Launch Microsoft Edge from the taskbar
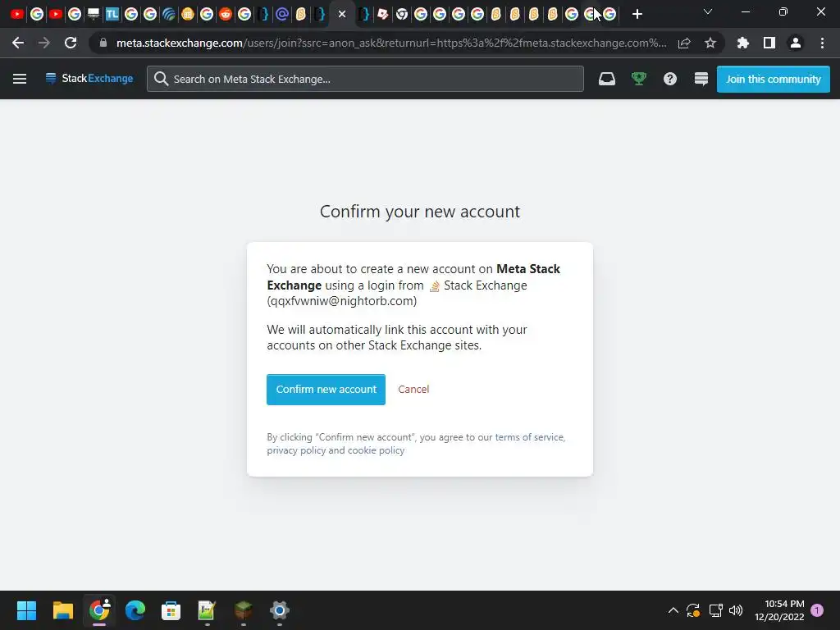 tap(135, 610)
